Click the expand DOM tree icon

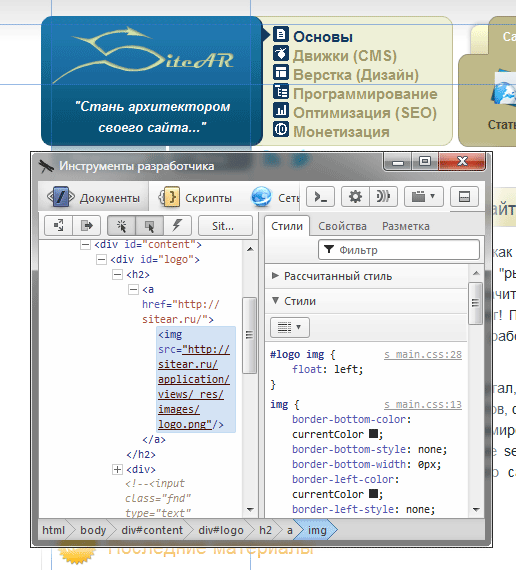[x=58, y=226]
